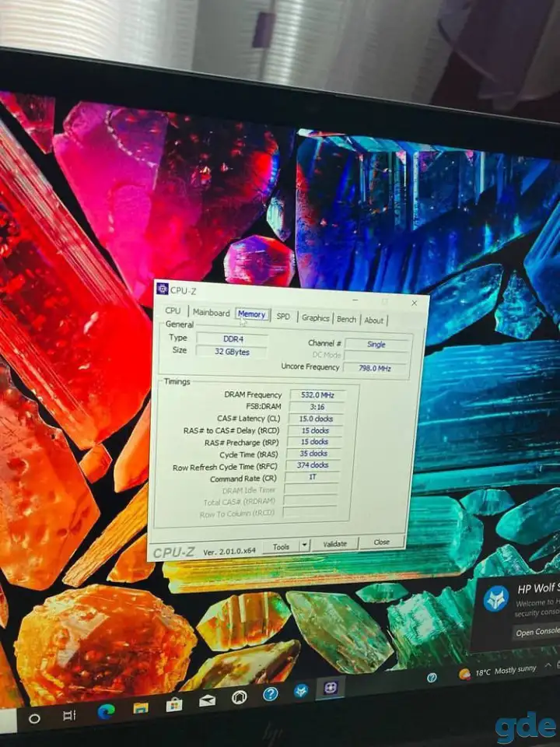Click the HP Wolf notification title
This screenshot has width=560, height=747.
pyautogui.click(x=538, y=589)
